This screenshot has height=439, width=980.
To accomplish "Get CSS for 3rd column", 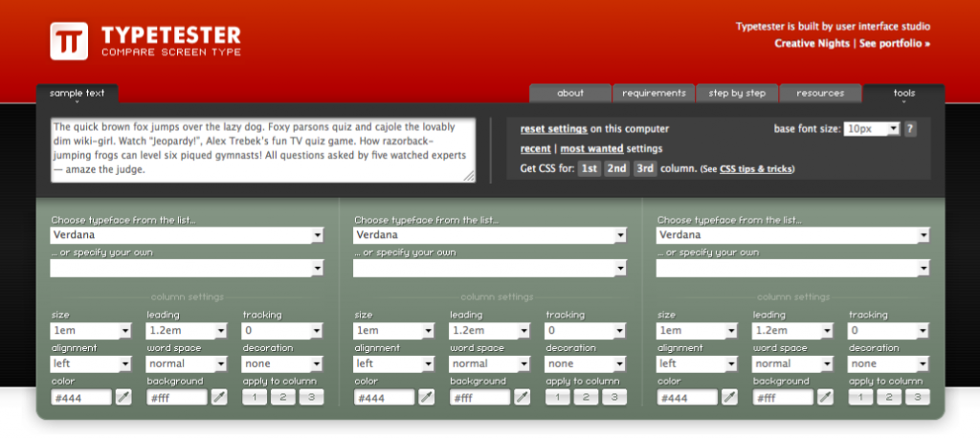I will [646, 169].
